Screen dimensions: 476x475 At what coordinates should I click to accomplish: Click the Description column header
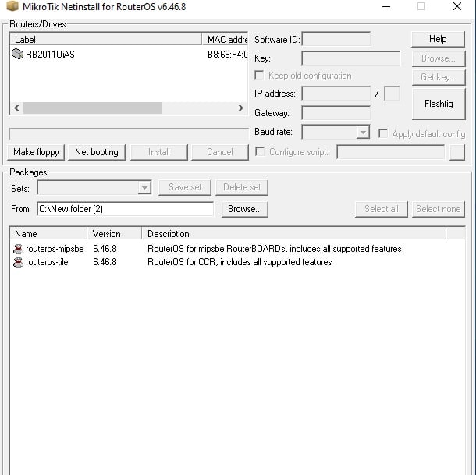(x=294, y=234)
